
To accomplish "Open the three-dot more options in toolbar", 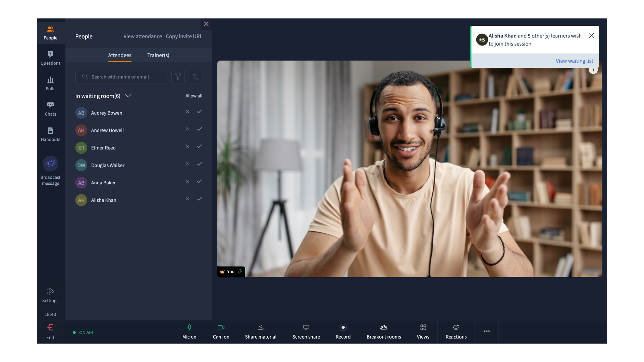I will tap(487, 331).
